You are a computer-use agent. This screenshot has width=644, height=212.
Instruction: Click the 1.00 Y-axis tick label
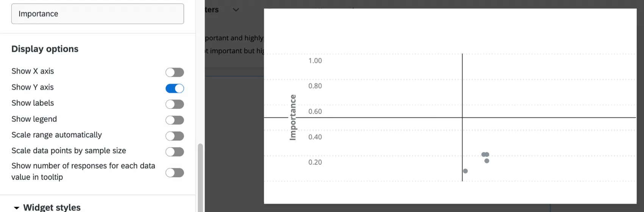315,61
